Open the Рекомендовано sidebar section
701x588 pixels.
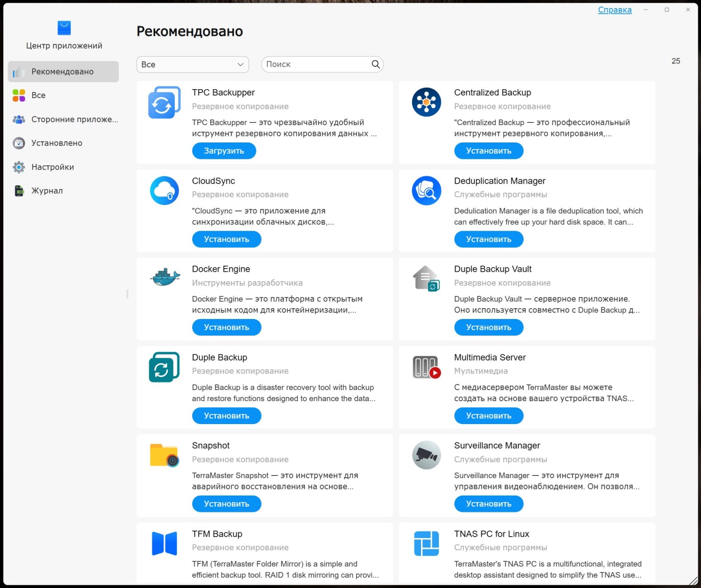(x=63, y=71)
